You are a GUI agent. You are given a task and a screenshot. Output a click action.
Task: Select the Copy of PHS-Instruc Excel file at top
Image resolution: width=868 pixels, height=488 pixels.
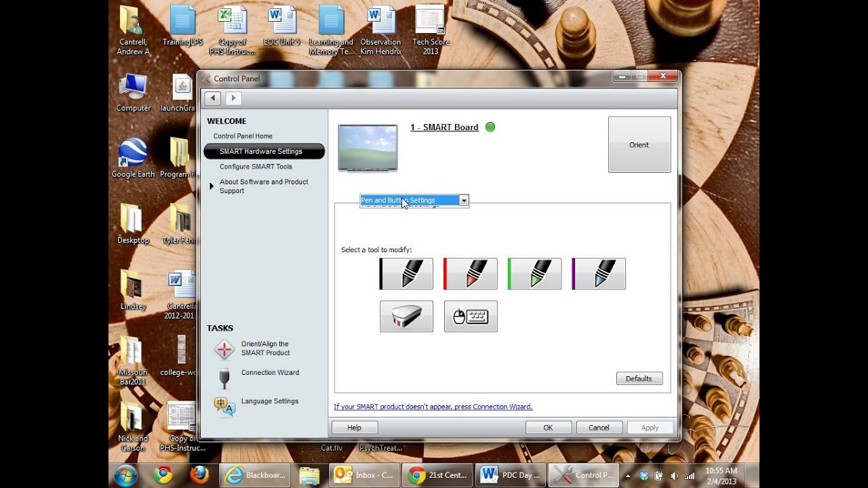click(232, 30)
